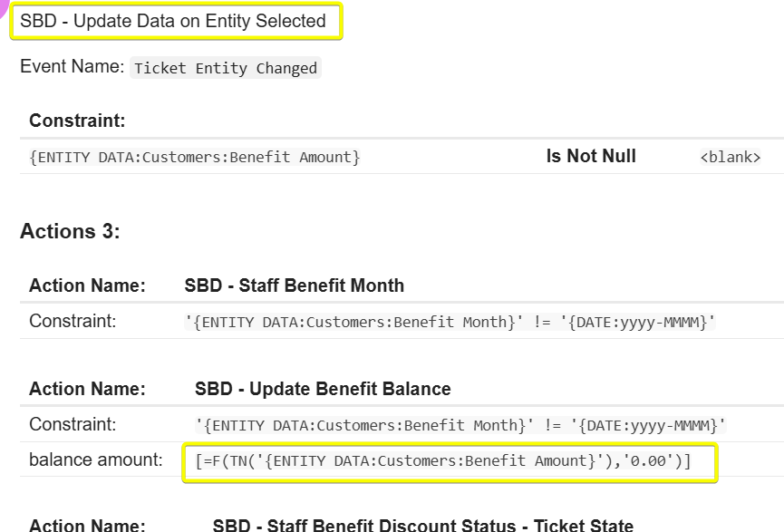
Task: Select the Ticket Entity Changed event value
Action: pos(225,68)
